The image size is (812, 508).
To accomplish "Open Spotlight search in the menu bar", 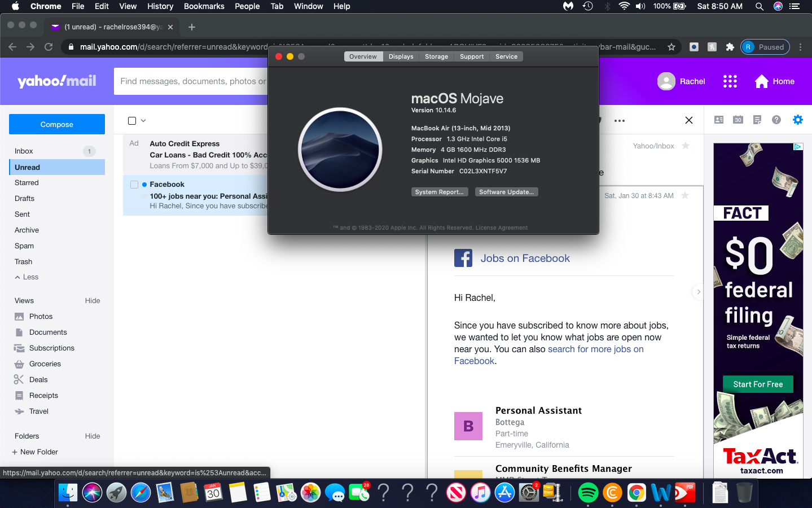I will (760, 6).
